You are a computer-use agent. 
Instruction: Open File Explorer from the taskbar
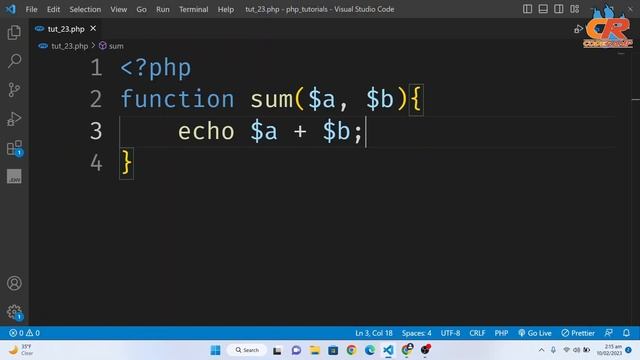(315, 350)
